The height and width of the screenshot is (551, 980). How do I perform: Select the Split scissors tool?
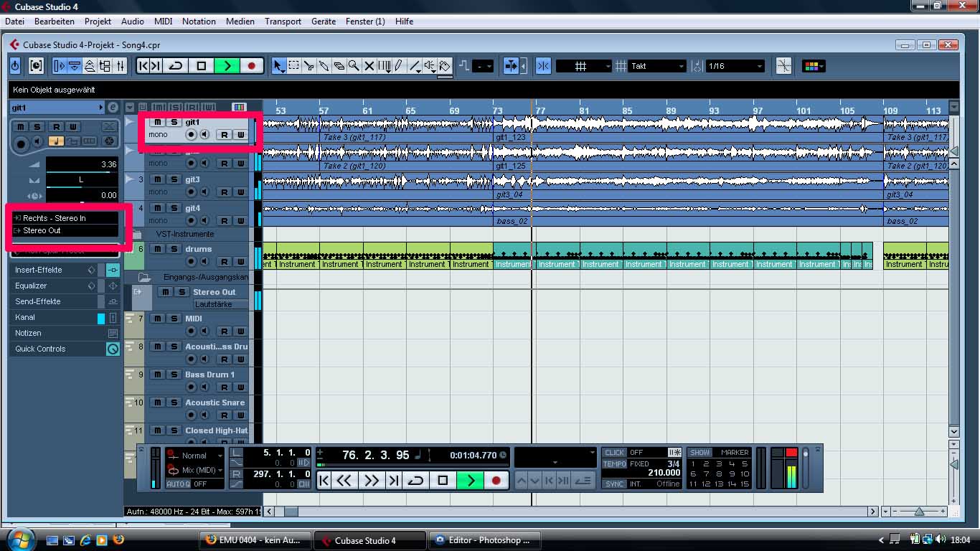(309, 66)
